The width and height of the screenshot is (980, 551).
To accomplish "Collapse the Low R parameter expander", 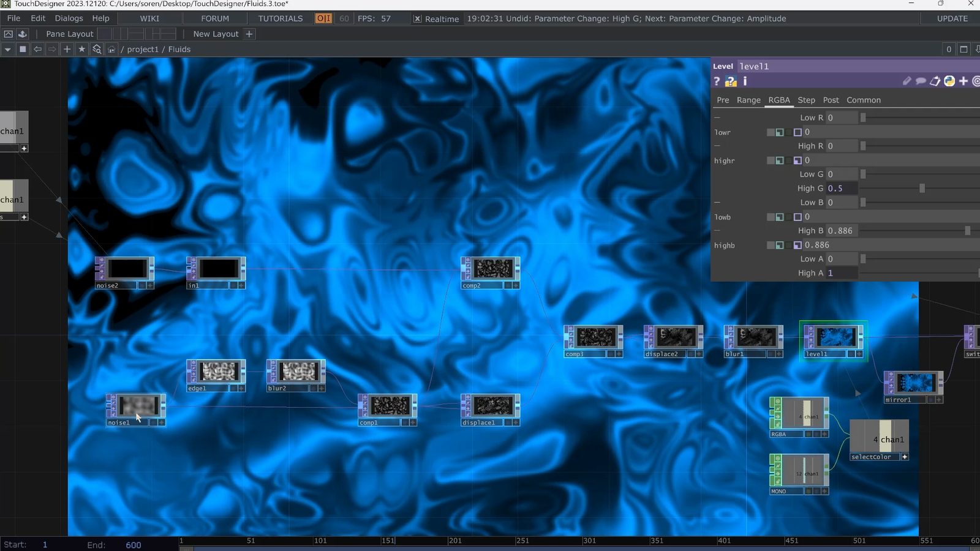I will coord(717,118).
